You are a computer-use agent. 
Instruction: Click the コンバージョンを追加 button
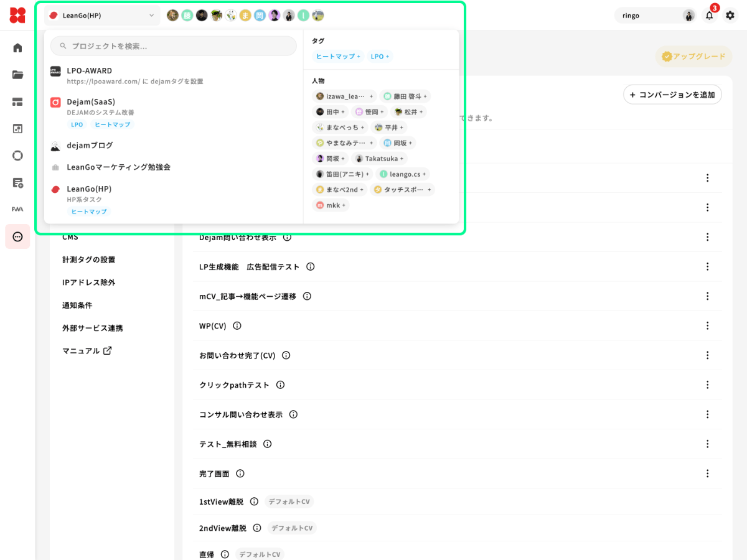point(672,95)
